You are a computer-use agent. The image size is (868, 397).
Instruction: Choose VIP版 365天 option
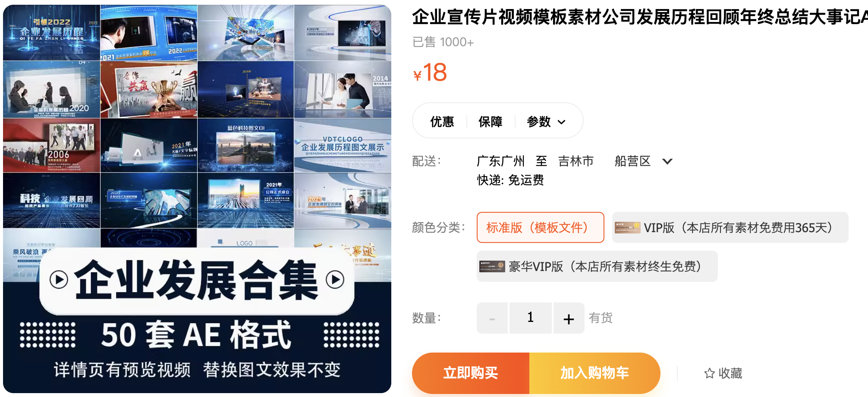coord(738,227)
